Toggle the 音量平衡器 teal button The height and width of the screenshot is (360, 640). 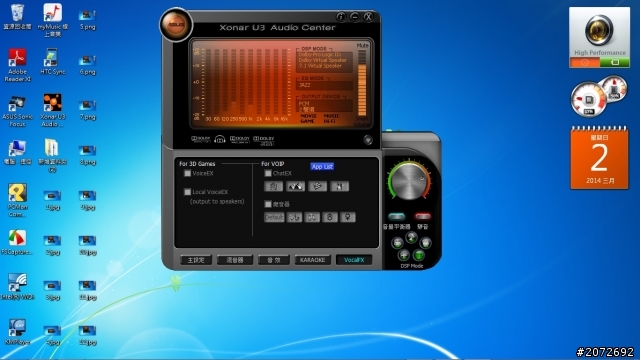point(396,216)
